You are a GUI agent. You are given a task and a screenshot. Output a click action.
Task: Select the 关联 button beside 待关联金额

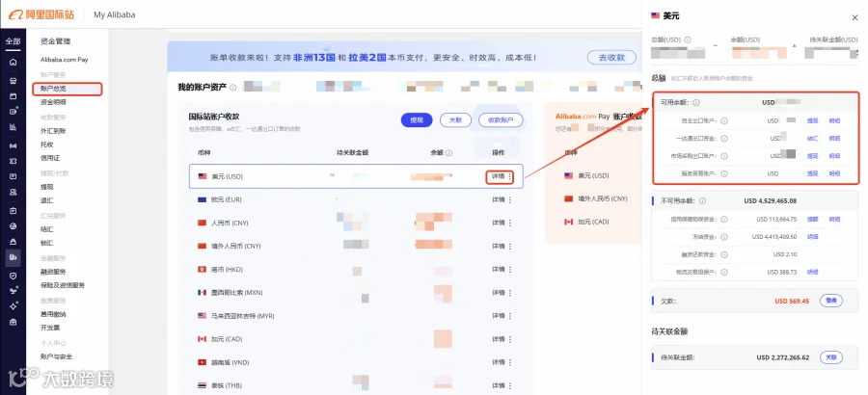831,357
